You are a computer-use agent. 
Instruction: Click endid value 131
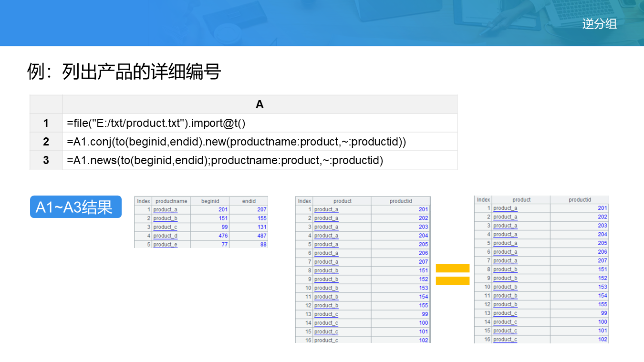pos(261,227)
